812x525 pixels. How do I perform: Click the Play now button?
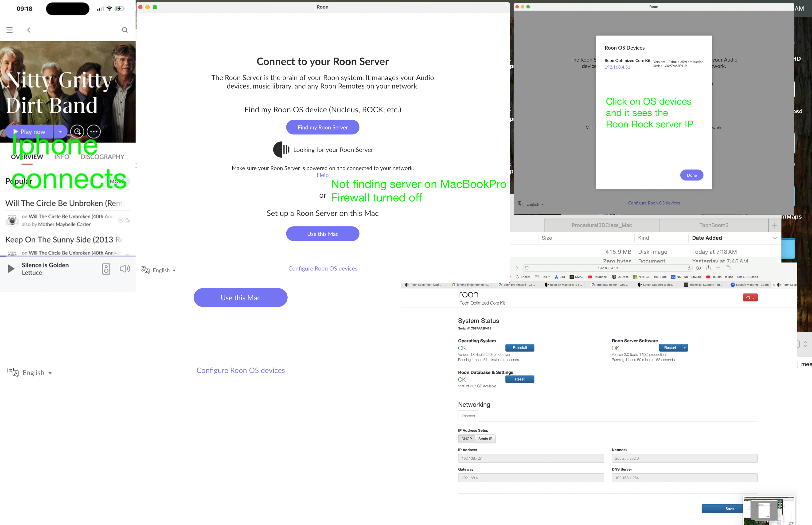(29, 132)
